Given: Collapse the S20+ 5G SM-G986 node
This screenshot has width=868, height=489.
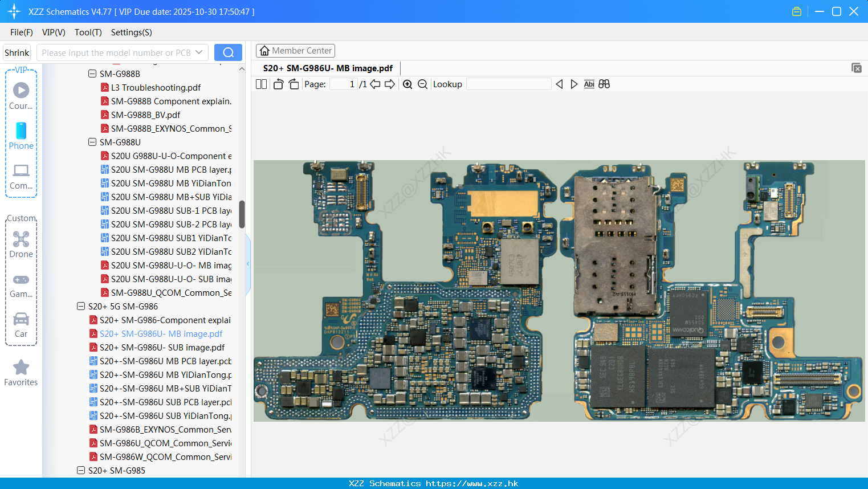Looking at the screenshot, I should click(x=80, y=306).
